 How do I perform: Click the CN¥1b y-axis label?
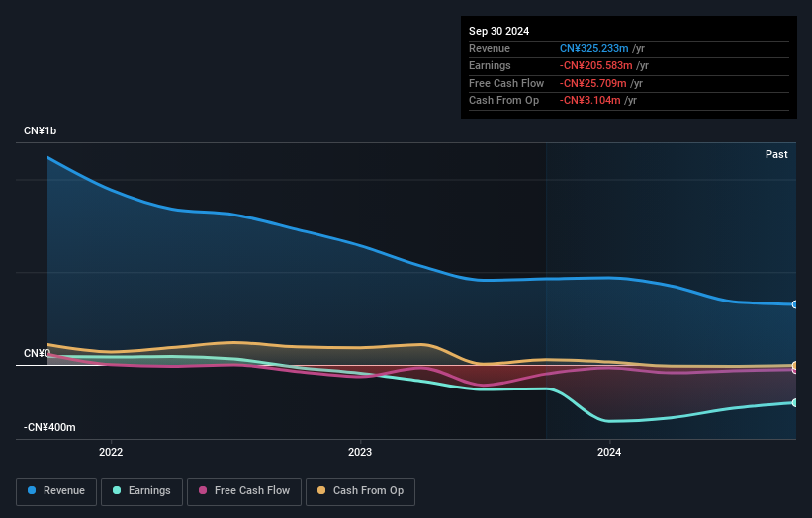pyautogui.click(x=40, y=130)
